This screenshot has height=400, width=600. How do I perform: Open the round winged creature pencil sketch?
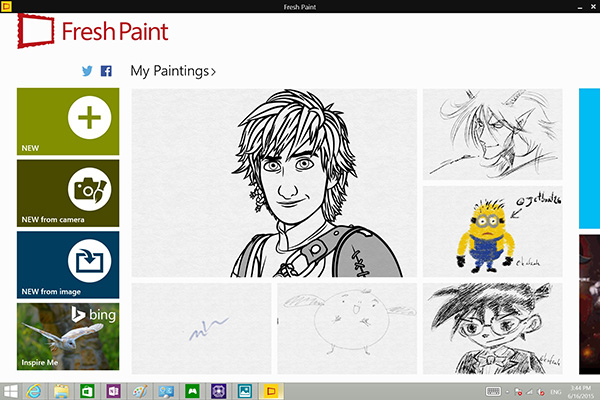coord(347,328)
